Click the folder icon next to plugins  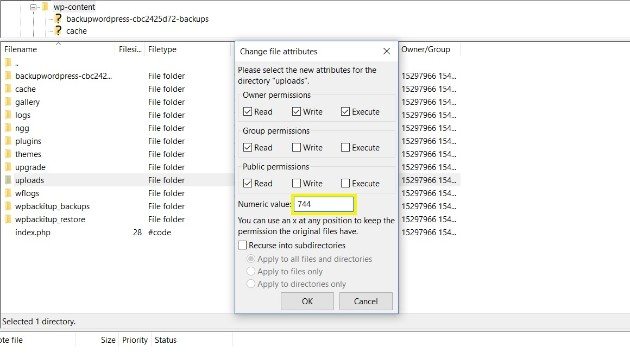pyautogui.click(x=8, y=141)
